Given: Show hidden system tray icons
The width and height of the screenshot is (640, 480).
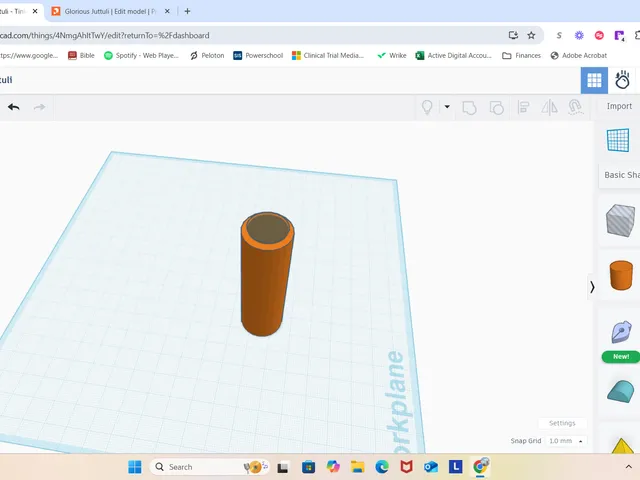Looking at the screenshot, I should tap(629, 467).
